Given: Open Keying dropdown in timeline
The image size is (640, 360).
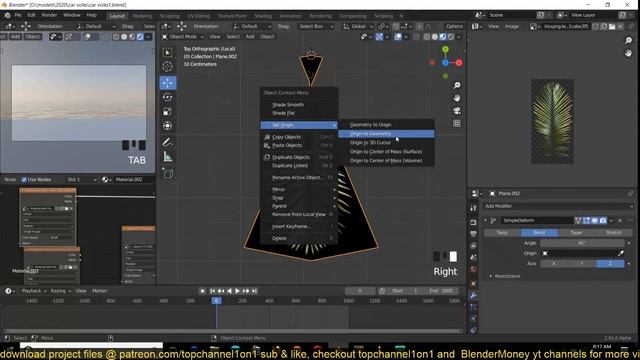Looking at the screenshot, I should tap(60, 291).
